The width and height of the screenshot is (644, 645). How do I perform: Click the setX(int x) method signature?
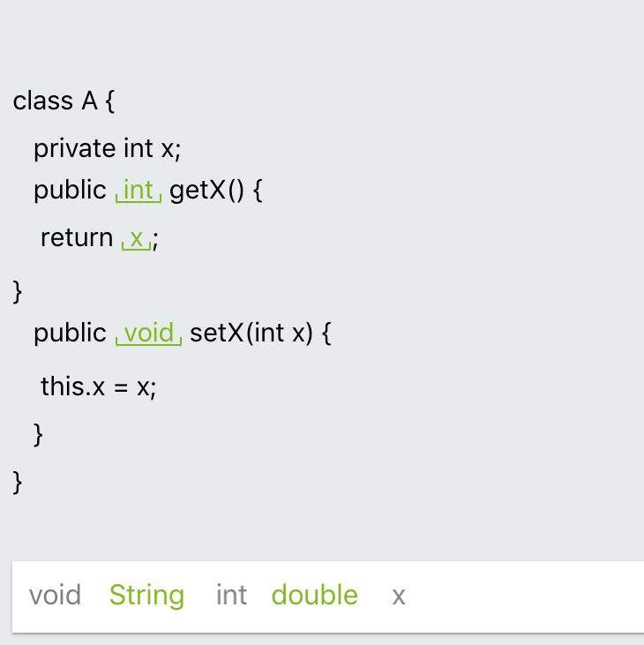pos(251,333)
